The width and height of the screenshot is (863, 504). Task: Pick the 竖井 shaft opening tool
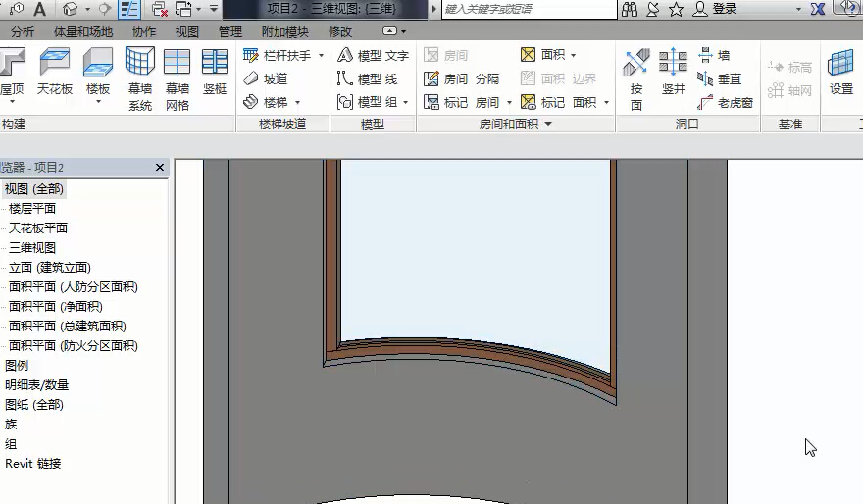click(x=673, y=72)
